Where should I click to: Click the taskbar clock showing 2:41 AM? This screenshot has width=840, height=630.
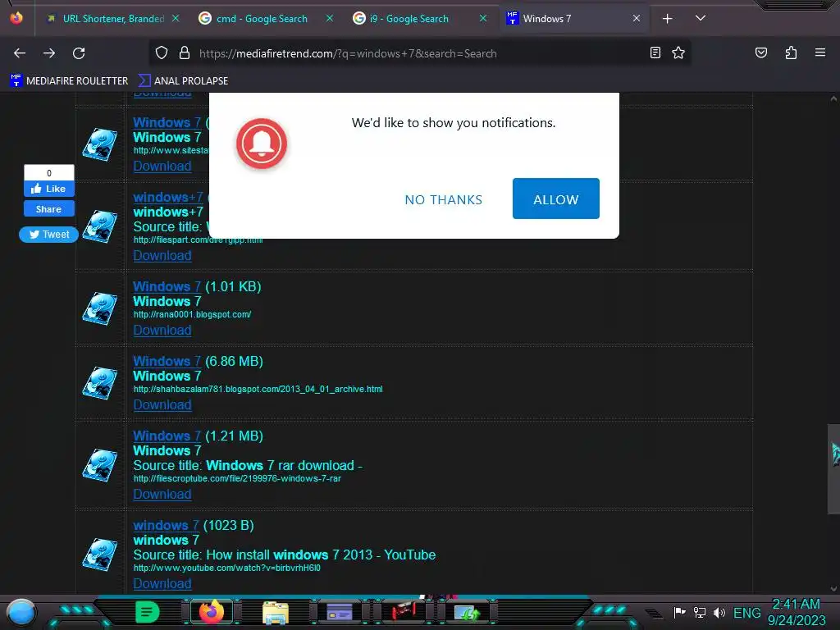coord(796,612)
